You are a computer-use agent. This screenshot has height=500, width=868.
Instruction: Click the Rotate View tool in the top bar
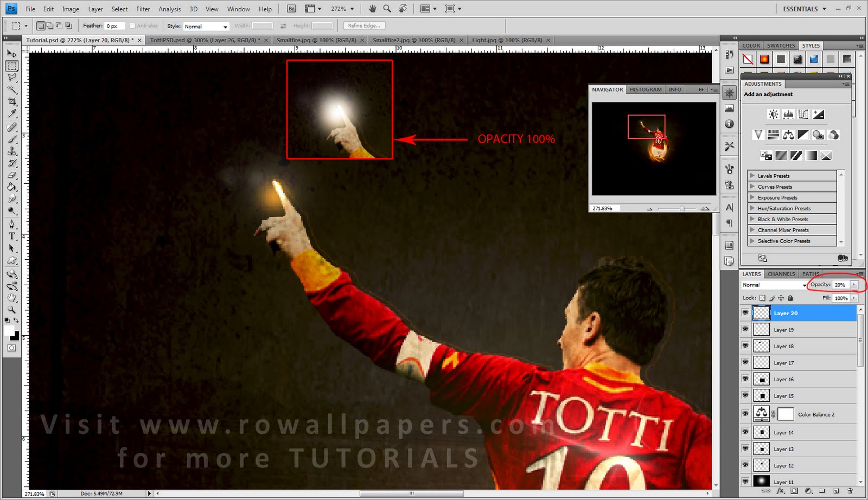pyautogui.click(x=402, y=9)
